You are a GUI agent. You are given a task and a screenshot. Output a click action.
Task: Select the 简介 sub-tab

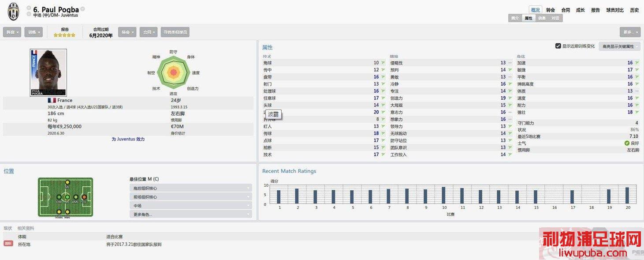pos(515,18)
